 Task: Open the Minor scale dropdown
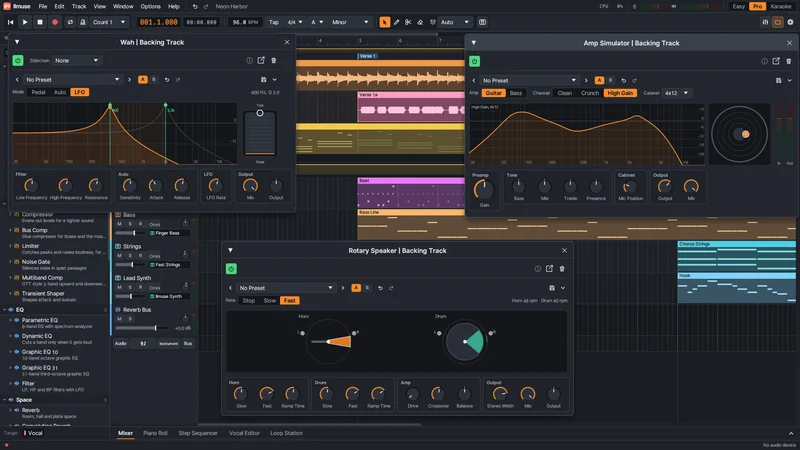click(349, 22)
